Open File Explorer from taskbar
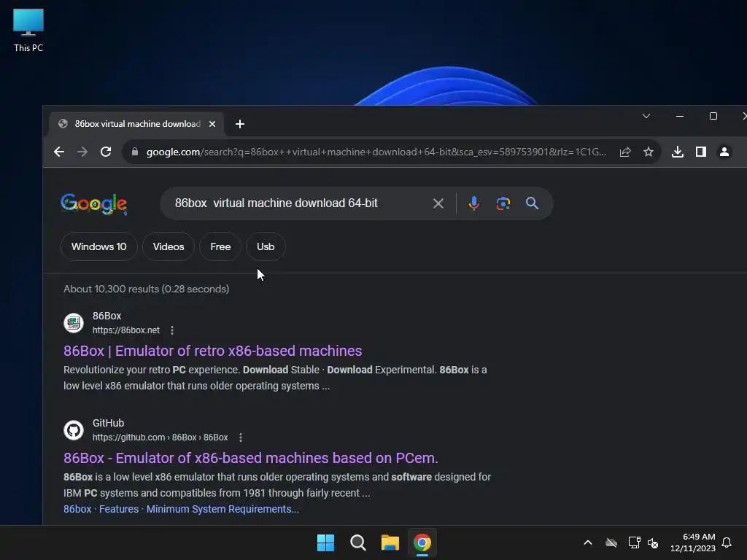 pyautogui.click(x=390, y=542)
